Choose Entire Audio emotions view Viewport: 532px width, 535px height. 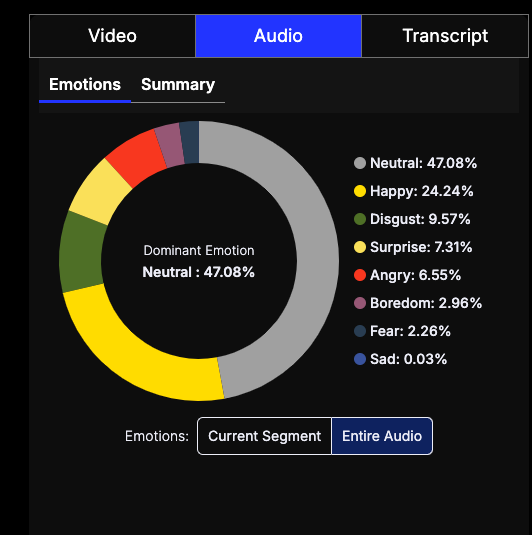click(382, 436)
